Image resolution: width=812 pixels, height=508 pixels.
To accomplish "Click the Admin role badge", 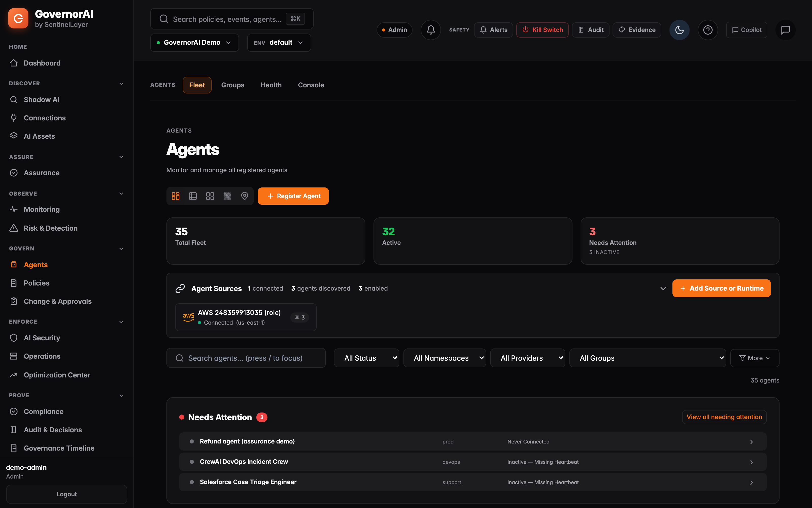I will 394,30.
